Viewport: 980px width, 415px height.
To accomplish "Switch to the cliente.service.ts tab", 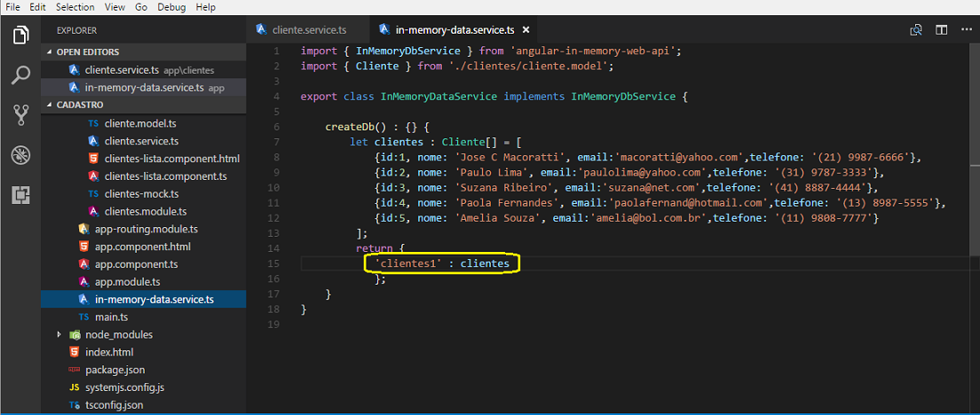I will tap(308, 30).
